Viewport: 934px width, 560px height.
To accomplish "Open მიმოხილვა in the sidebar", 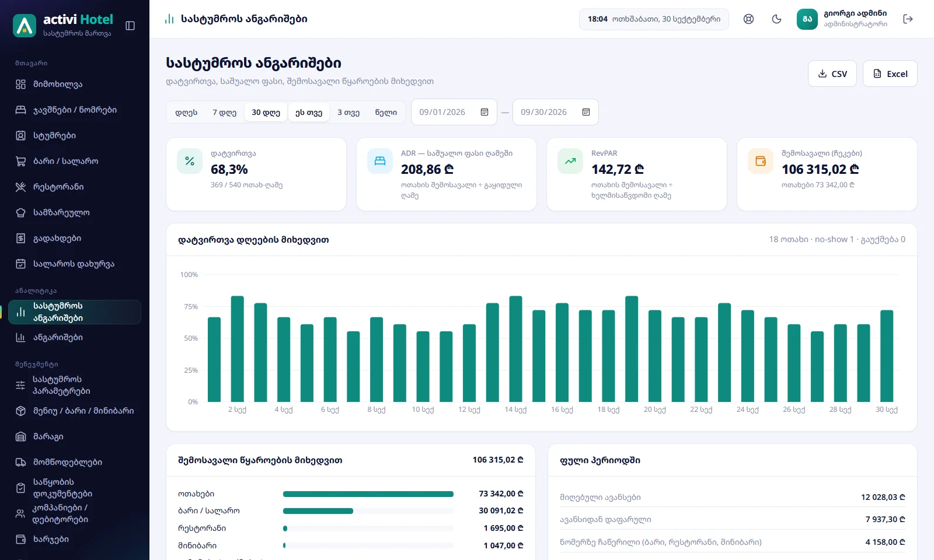I will pyautogui.click(x=75, y=84).
